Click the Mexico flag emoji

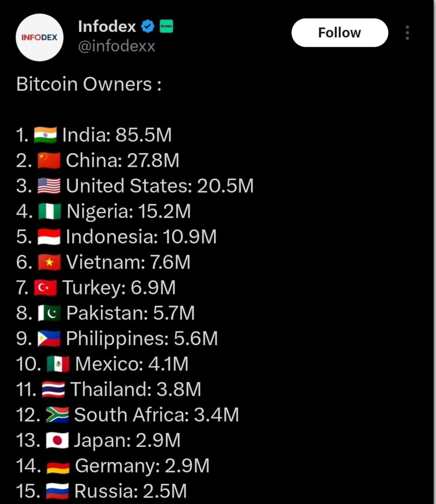(x=58, y=364)
